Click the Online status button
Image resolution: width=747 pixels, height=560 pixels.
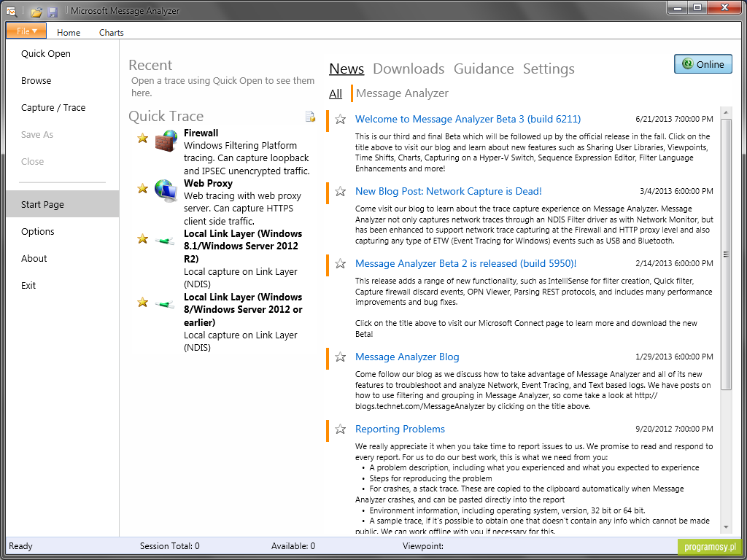coord(703,64)
